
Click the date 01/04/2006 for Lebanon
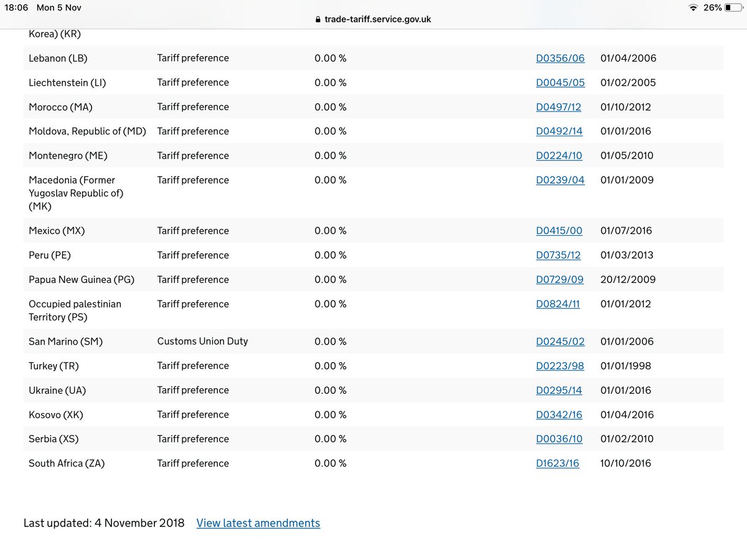(x=628, y=58)
